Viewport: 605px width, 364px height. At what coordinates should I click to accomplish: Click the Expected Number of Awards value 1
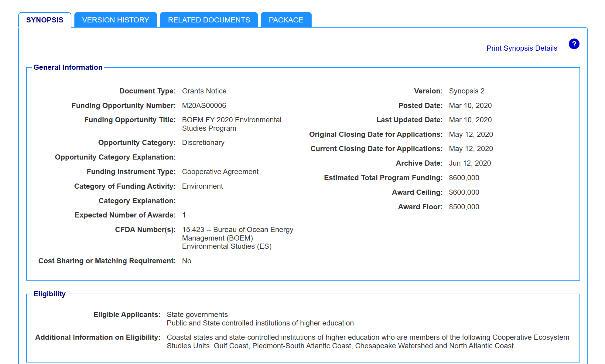184,215
